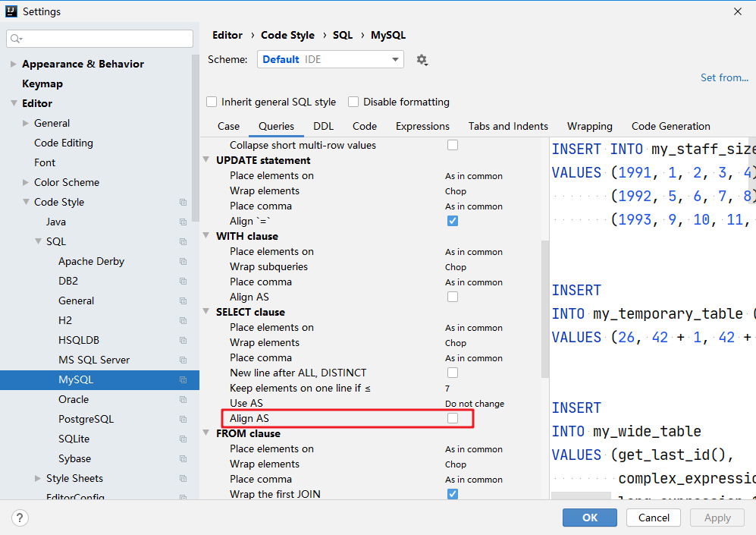Toggle Disable formatting checkbox
Viewport: 756px width, 535px height.
(x=353, y=102)
